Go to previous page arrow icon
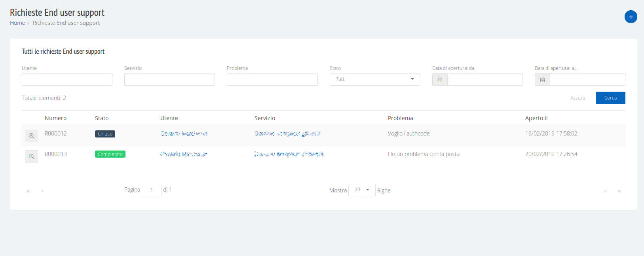The width and height of the screenshot is (644, 256). [43, 191]
